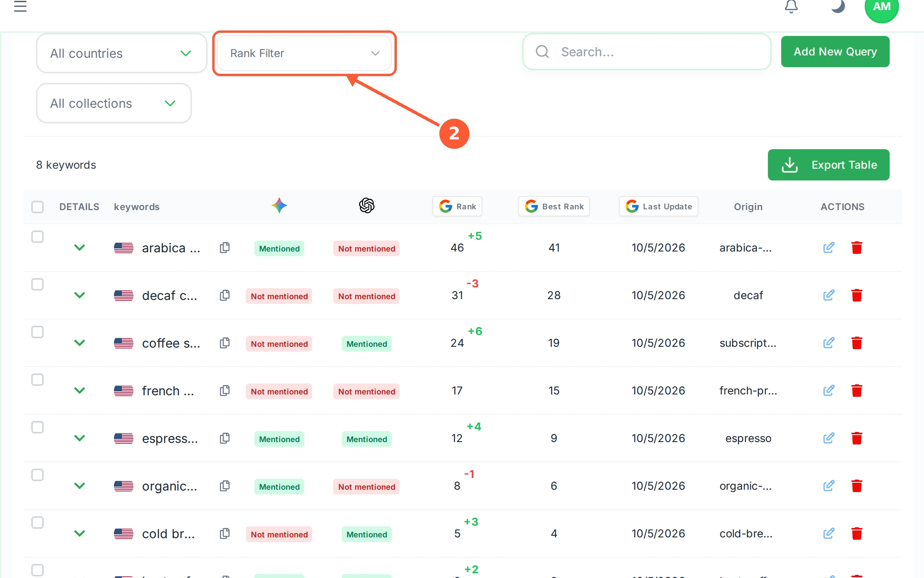
Task: Toggle dark mode moon icon
Action: [x=837, y=6]
